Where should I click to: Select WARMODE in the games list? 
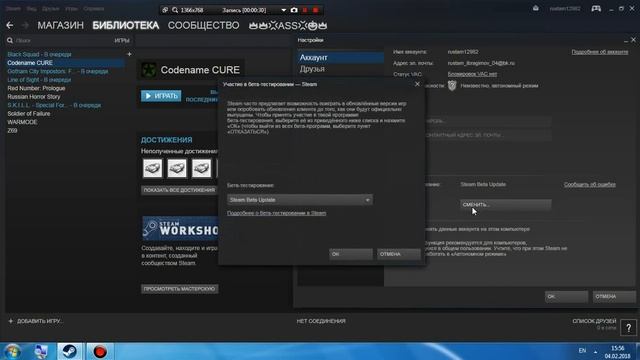pos(22,122)
